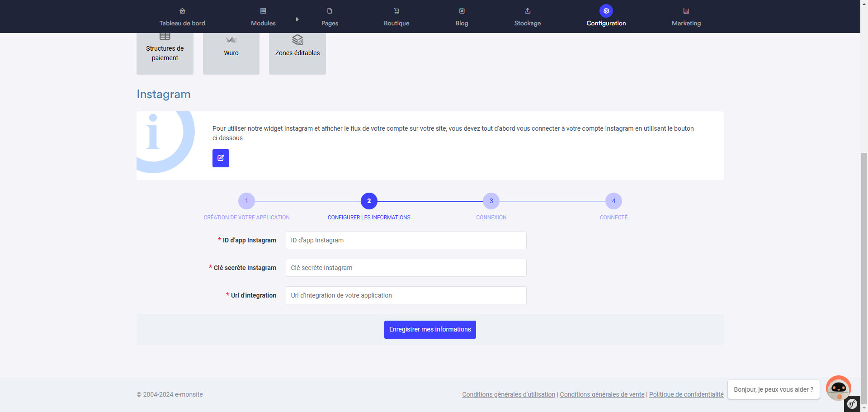Focus the Clé secrète Instagram field

point(406,268)
